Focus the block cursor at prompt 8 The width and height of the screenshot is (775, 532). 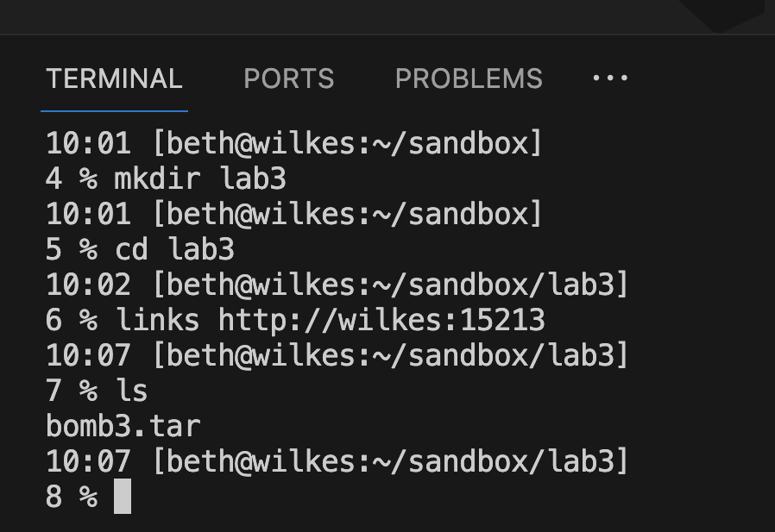click(123, 498)
